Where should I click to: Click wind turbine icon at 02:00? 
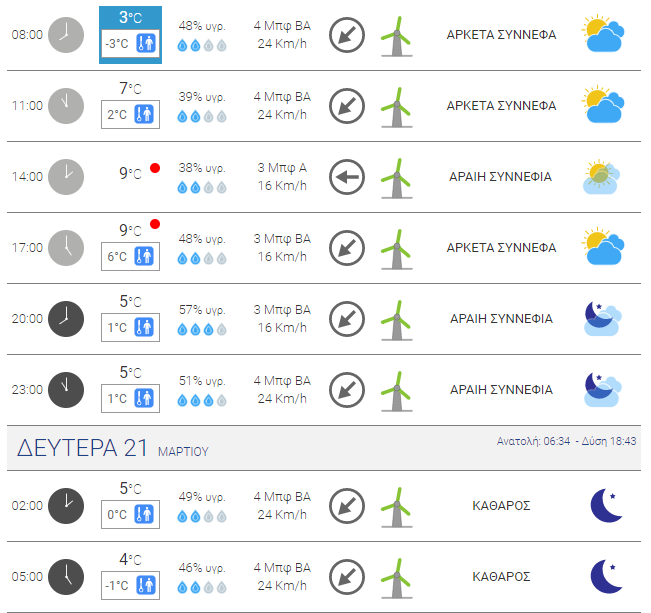pyautogui.click(x=396, y=508)
